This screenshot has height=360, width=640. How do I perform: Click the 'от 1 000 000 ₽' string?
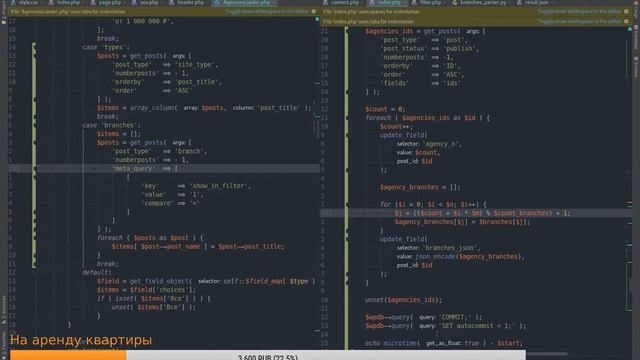click(142, 21)
